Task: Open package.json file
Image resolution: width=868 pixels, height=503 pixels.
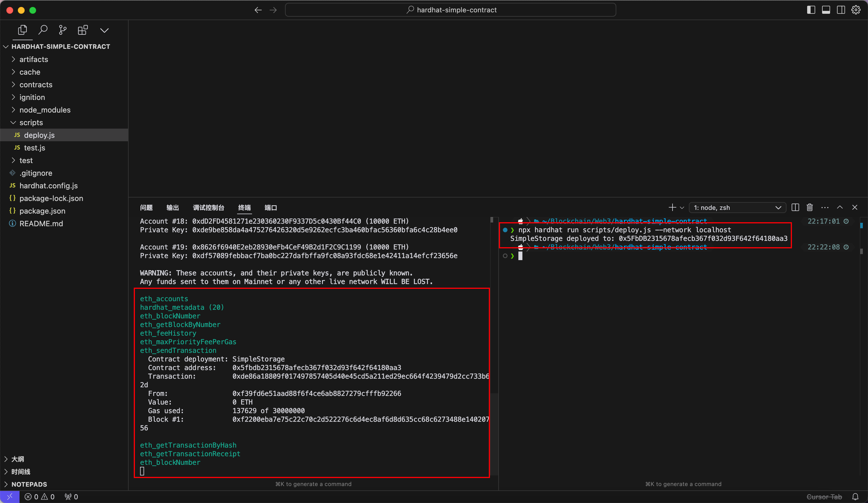Action: [64, 211]
